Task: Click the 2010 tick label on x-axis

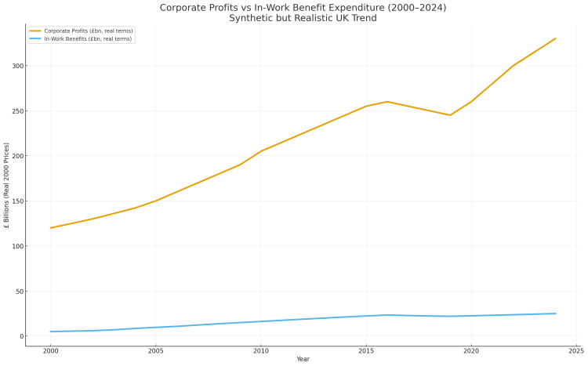Action: (261, 351)
